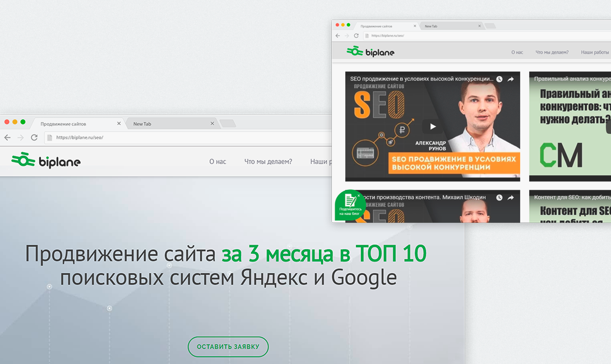The height and width of the screenshot is (364, 611).
Task: Click the page info icon in back window's address bar
Action: pos(49,137)
